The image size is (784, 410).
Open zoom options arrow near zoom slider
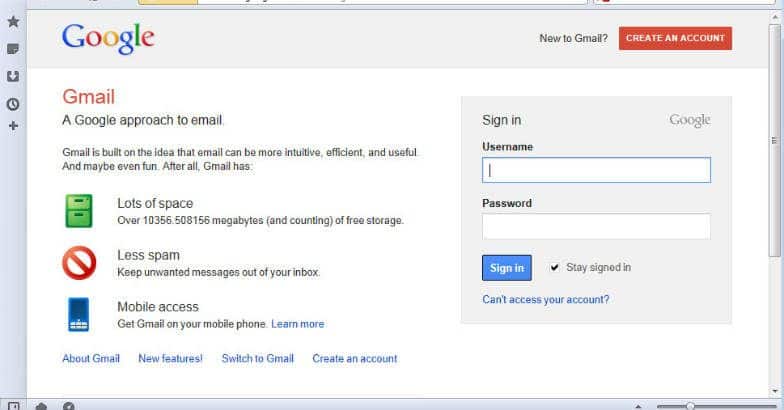pyautogui.click(x=638, y=406)
